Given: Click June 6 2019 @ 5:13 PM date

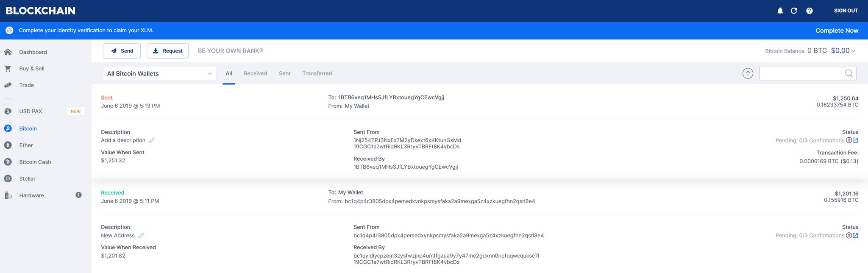Looking at the screenshot, I should click(130, 106).
